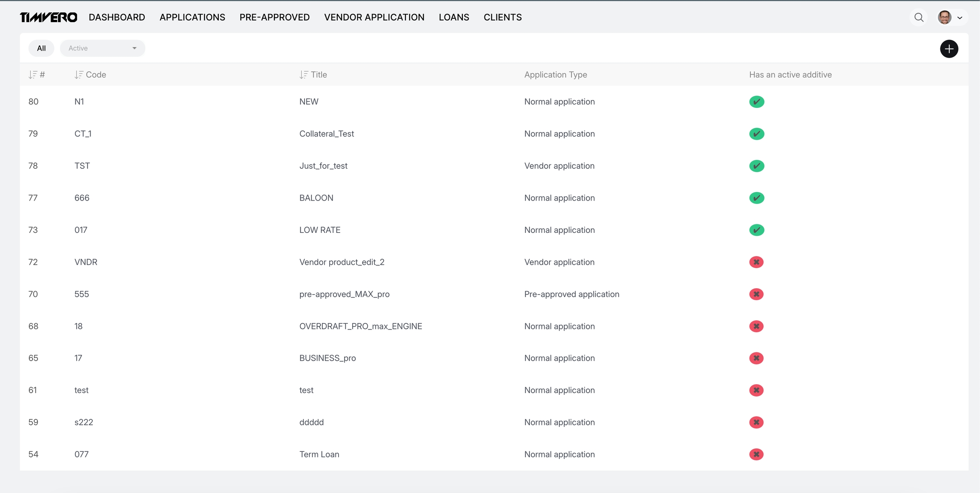The height and width of the screenshot is (493, 980).
Task: Click the search magnifier icon
Action: click(x=919, y=17)
